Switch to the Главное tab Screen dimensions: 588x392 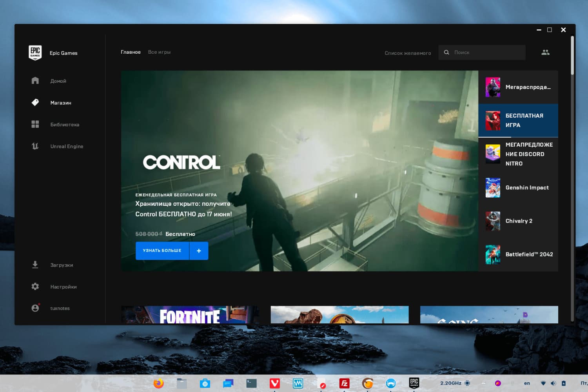[x=131, y=52]
